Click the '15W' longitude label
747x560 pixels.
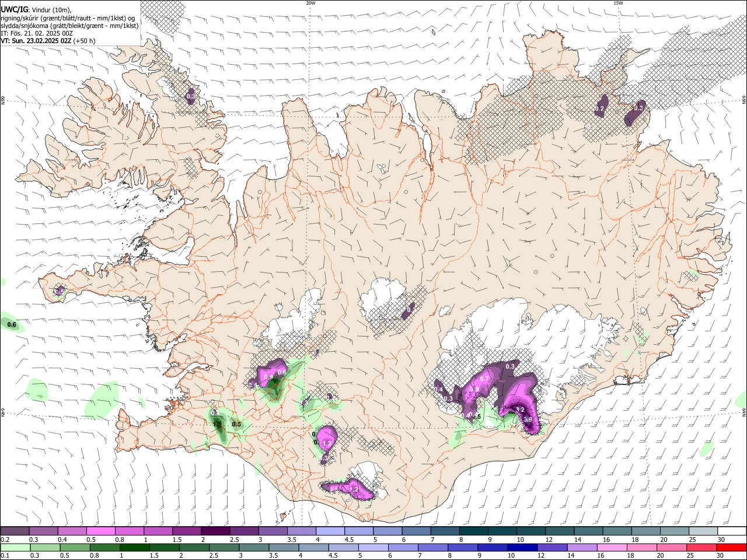point(617,3)
